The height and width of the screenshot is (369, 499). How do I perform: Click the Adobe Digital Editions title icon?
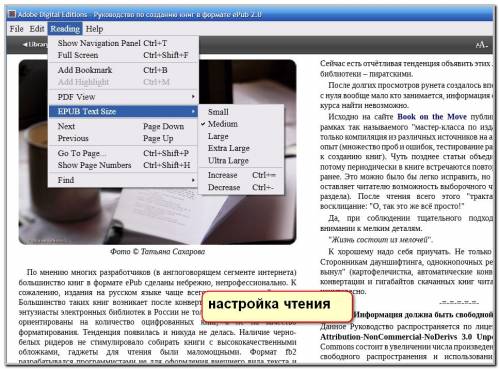click(x=12, y=14)
